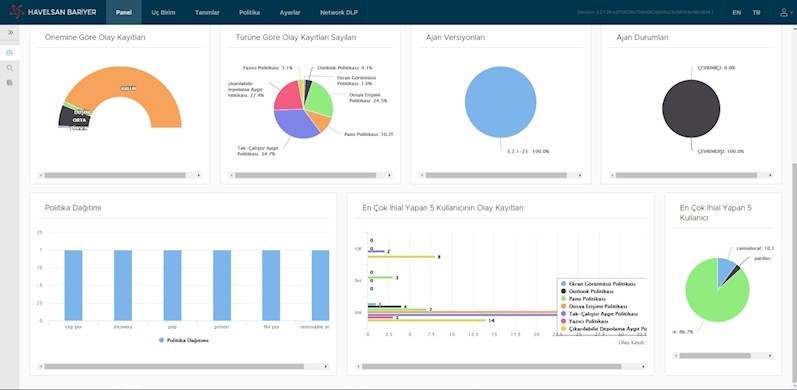Click the printer bar
Screen dimensions: 797x390
(x=222, y=285)
